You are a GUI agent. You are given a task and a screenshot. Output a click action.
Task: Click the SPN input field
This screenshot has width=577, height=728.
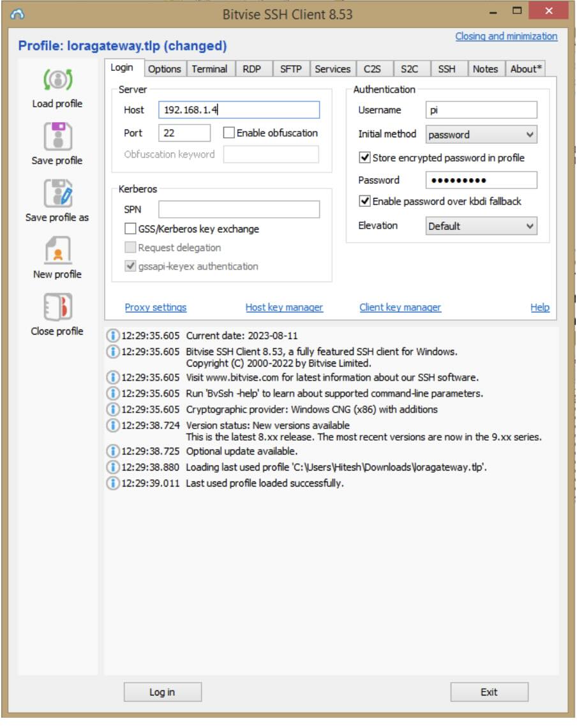(239, 209)
